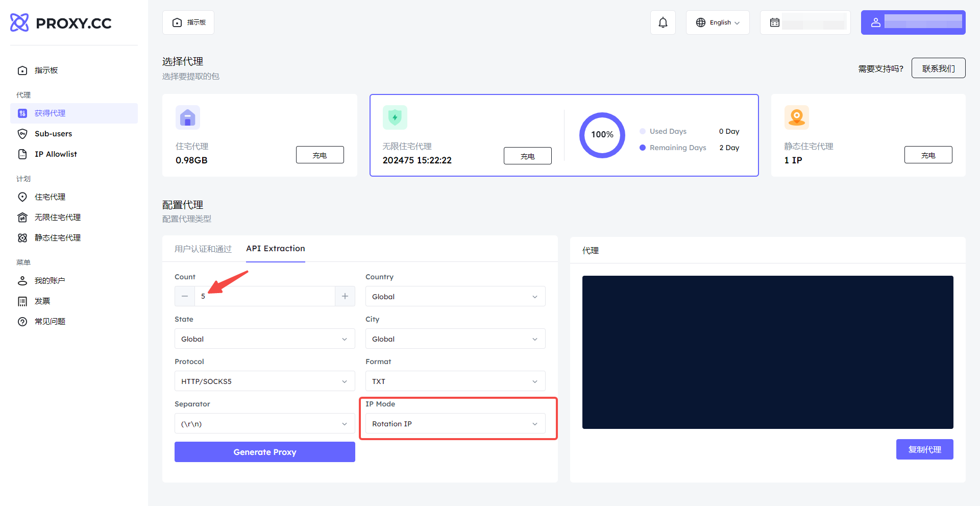Open the City dropdown
The image size is (980, 506).
pyautogui.click(x=455, y=339)
